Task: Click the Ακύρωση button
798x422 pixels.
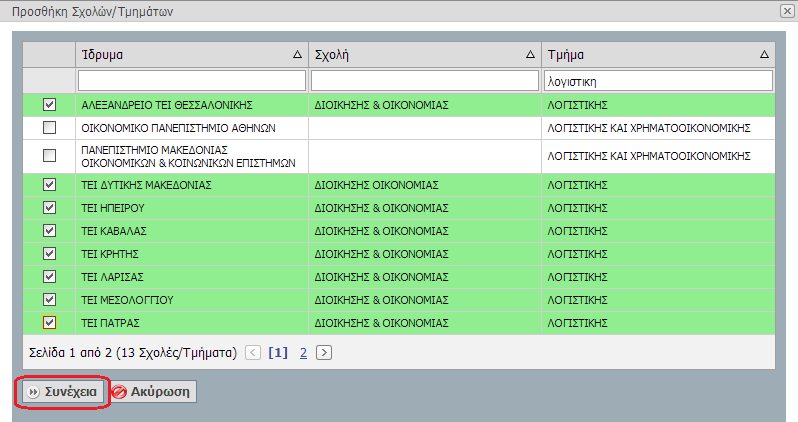Action: click(153, 391)
